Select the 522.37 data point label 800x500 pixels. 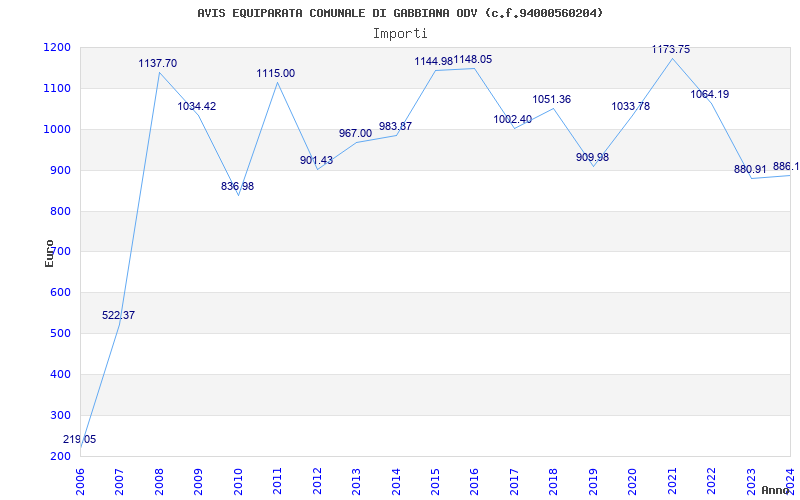click(x=118, y=315)
